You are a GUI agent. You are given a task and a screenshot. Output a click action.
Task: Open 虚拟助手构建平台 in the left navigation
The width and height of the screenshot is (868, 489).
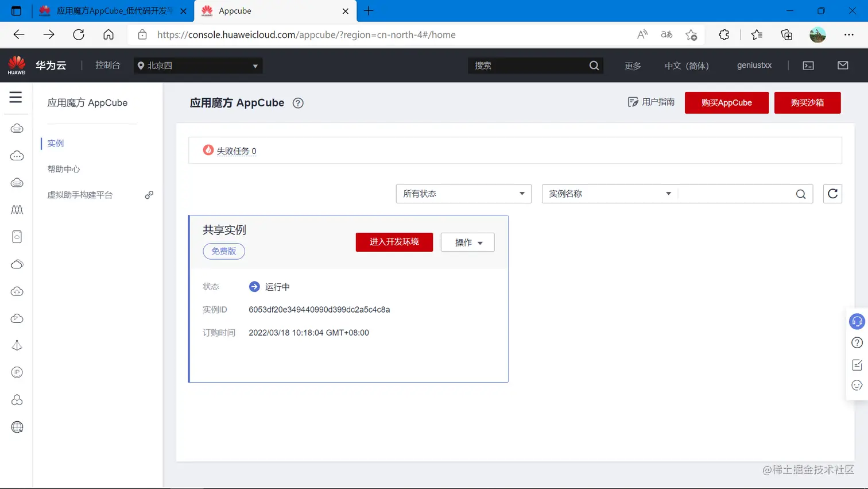tap(80, 195)
